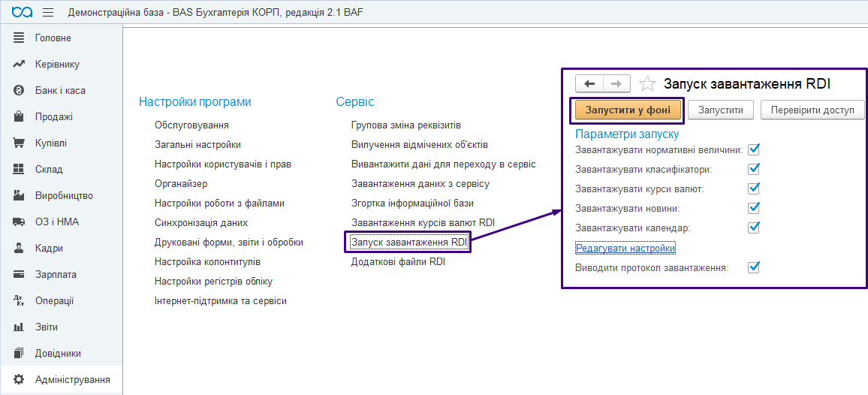Viewport: 868px width, 395px height.
Task: Go forward with the right arrow button
Action: pyautogui.click(x=616, y=83)
